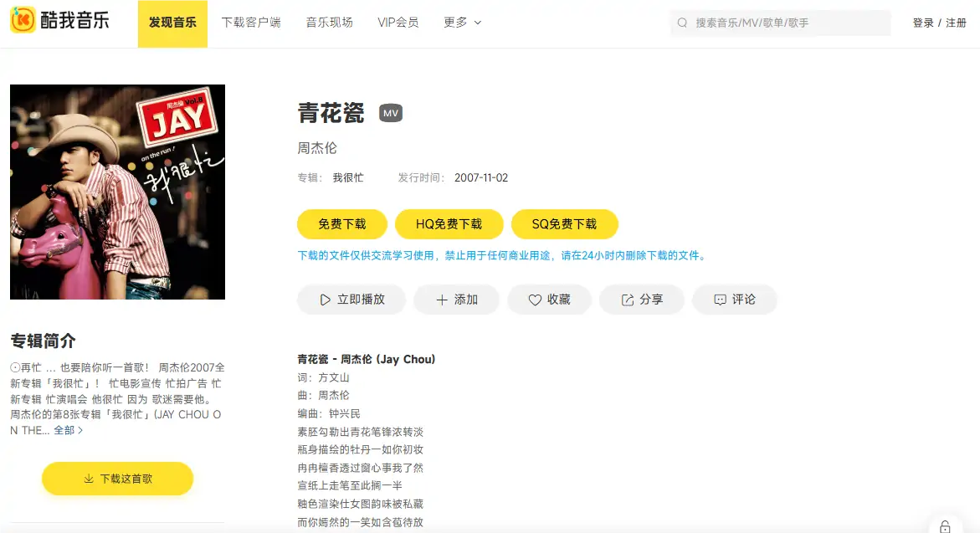Click the play triangle icon in 立即播放

325,300
